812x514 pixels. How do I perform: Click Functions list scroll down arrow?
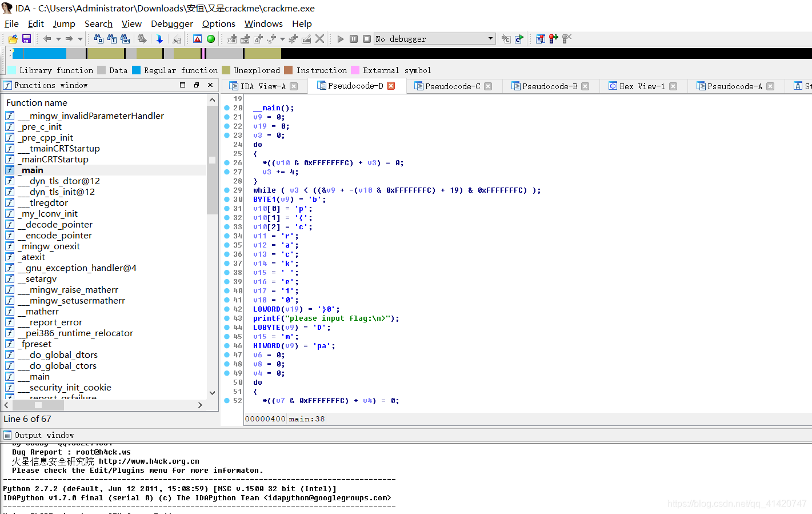pos(212,393)
